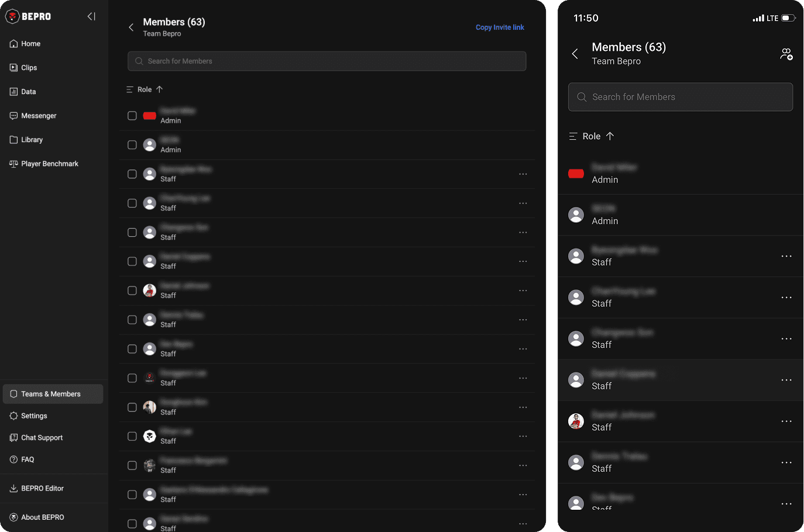Open Home from the sidebar

tap(25, 44)
